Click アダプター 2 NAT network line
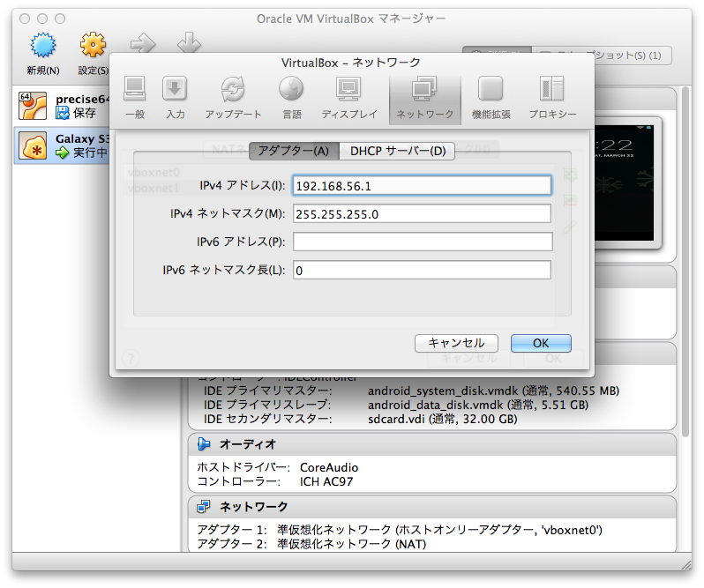704x588 pixels. pyautogui.click(x=311, y=544)
